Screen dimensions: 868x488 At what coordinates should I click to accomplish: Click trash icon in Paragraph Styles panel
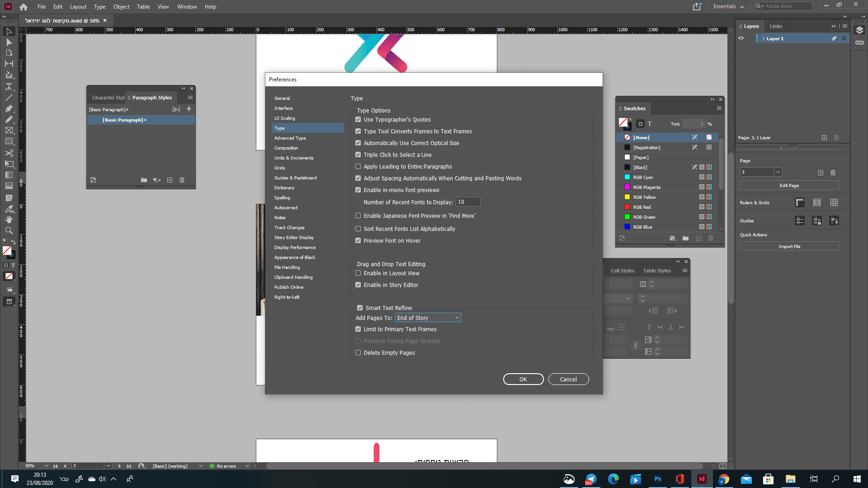182,180
